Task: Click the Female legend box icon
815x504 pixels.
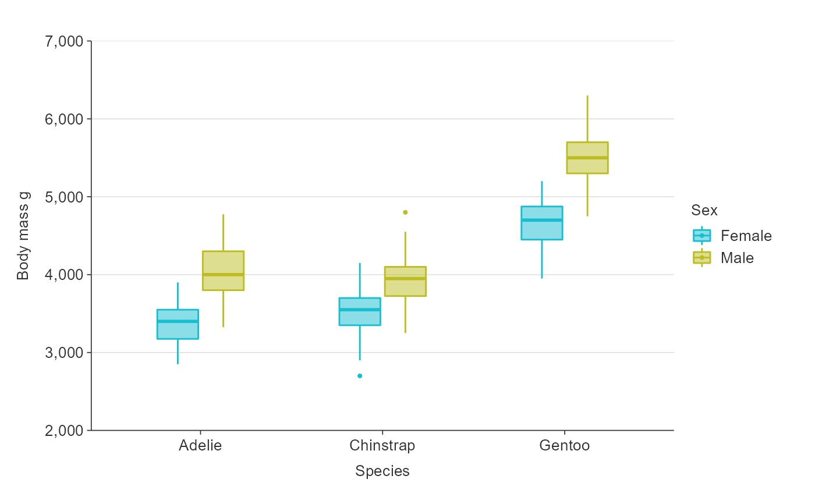Action: tap(701, 235)
